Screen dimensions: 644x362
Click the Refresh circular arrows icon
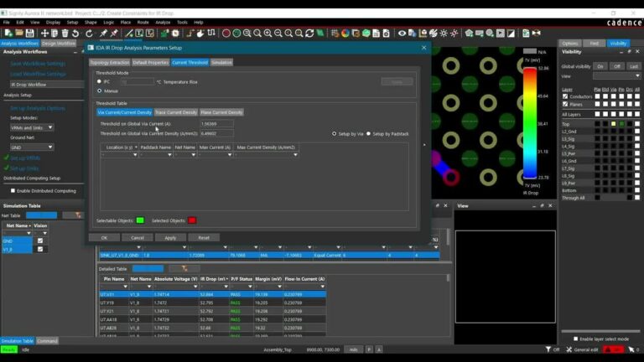(x=309, y=34)
